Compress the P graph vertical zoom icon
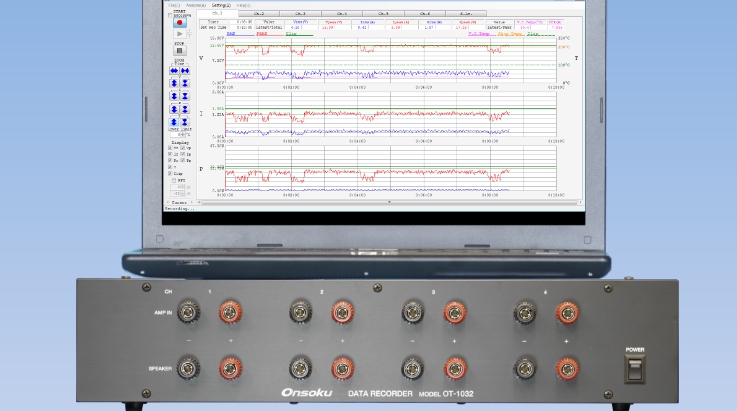This screenshot has width=737, height=411. 185,109
